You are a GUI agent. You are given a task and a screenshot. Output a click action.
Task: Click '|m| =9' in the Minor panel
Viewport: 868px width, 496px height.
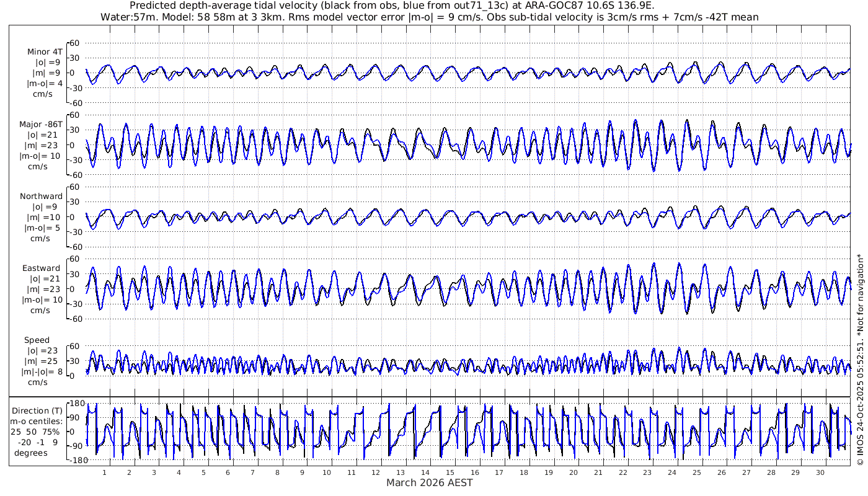point(47,73)
